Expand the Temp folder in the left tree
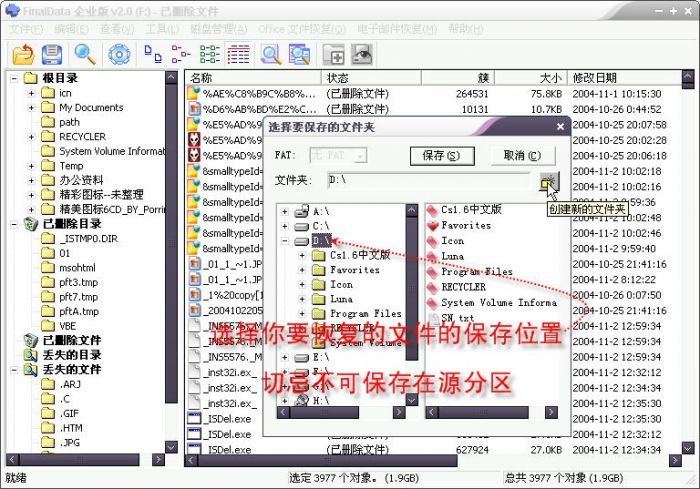Viewport: 700px width, 489px height. pyautogui.click(x=31, y=166)
